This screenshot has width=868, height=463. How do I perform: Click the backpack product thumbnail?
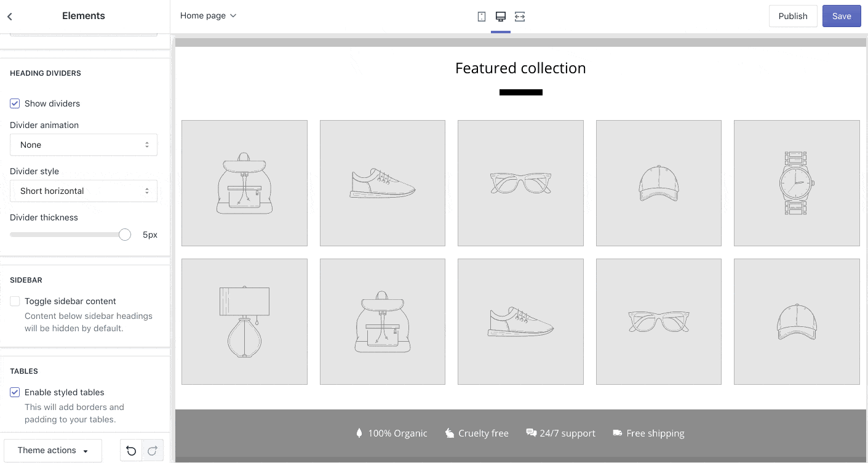pyautogui.click(x=244, y=183)
